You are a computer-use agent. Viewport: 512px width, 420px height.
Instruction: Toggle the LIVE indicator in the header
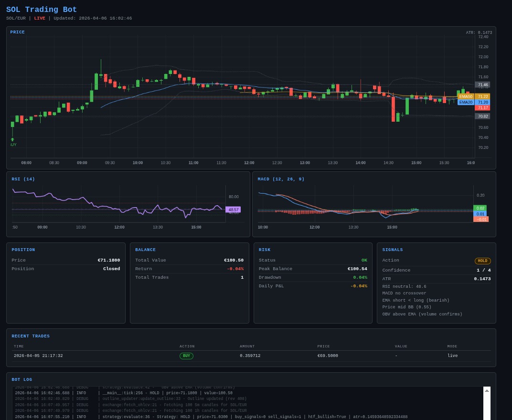coord(39,18)
